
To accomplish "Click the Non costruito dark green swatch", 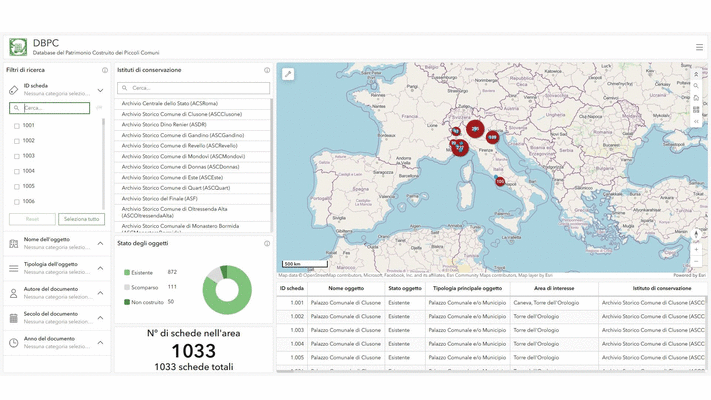I will point(127,302).
